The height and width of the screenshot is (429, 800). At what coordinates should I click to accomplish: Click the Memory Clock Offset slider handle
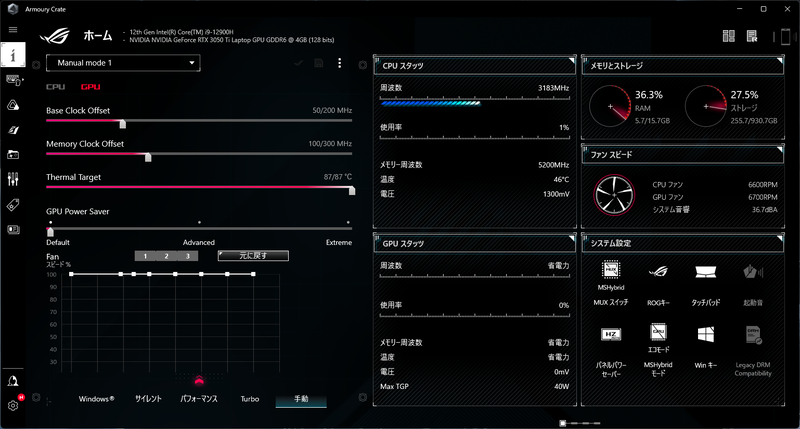(148, 157)
